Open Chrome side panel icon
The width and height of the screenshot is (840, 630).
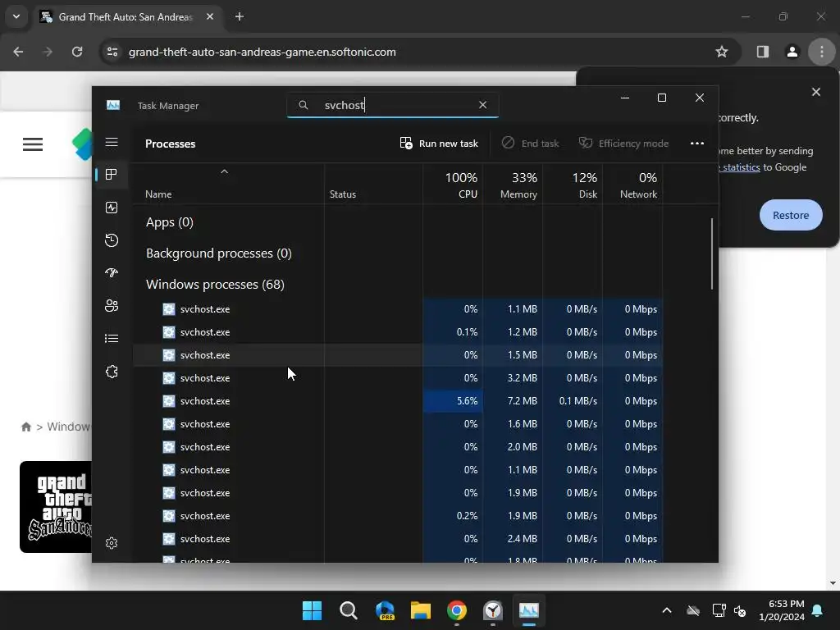763,52
